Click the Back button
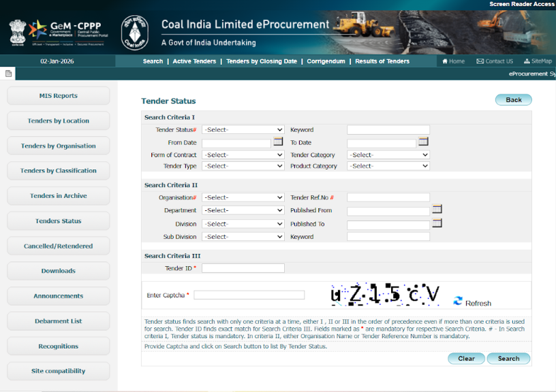This screenshot has height=392, width=556. pyautogui.click(x=512, y=99)
